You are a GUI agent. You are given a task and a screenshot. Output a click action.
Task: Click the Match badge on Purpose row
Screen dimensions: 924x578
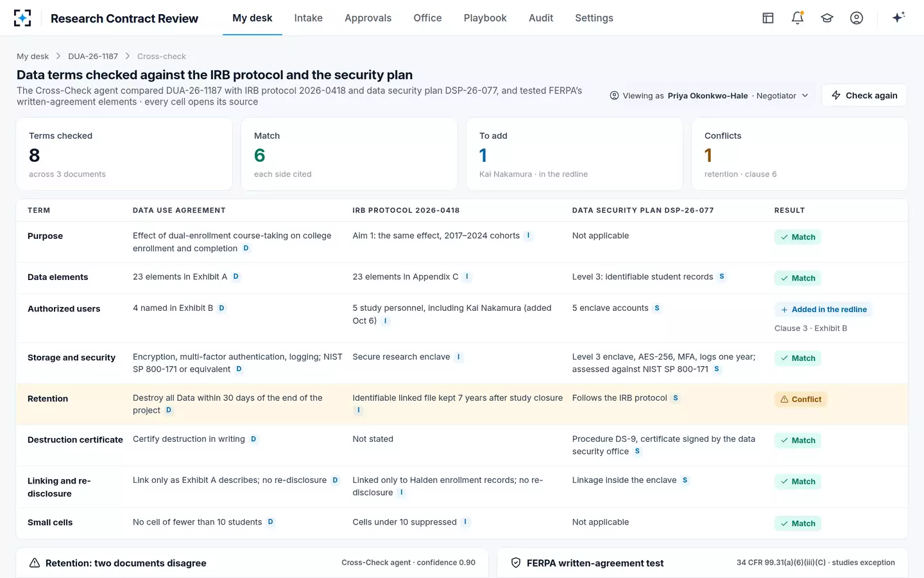coord(798,237)
